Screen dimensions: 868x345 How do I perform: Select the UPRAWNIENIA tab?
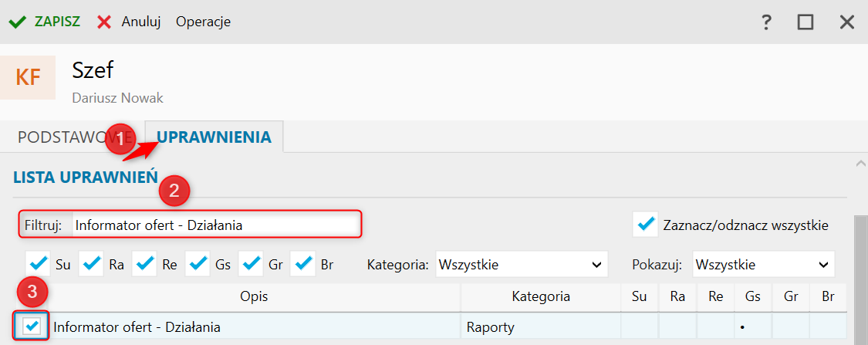214,137
